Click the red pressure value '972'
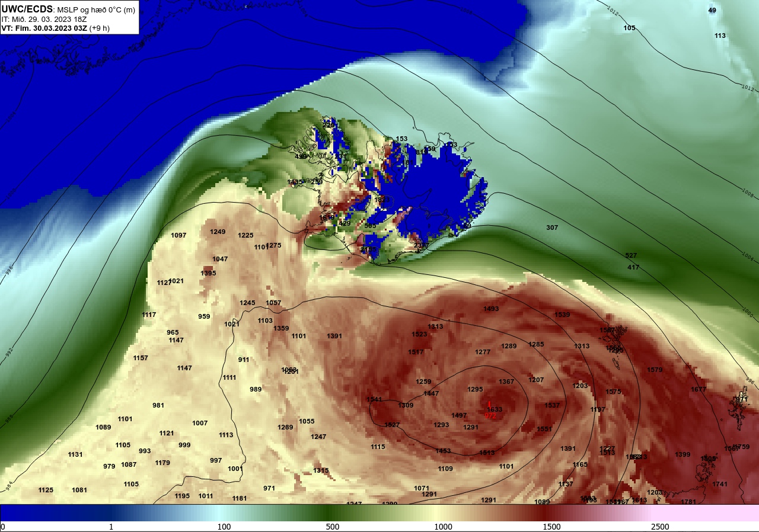This screenshot has width=759, height=532. (x=490, y=416)
